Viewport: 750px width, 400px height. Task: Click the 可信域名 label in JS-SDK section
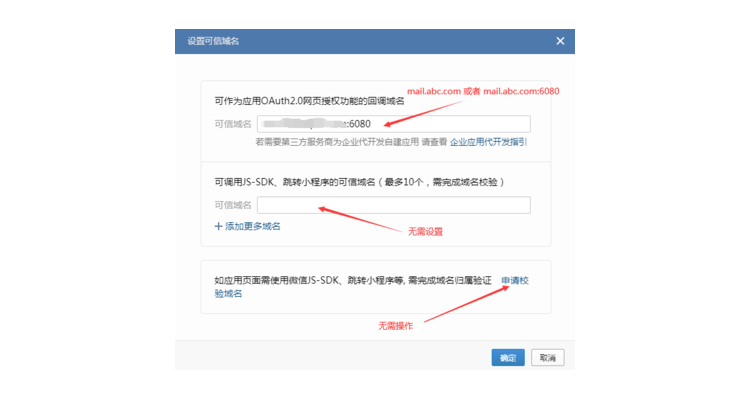(232, 205)
